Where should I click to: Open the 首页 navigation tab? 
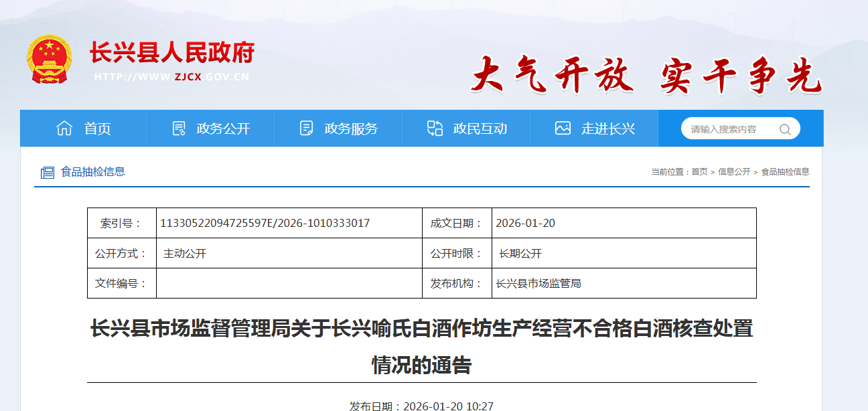point(84,129)
